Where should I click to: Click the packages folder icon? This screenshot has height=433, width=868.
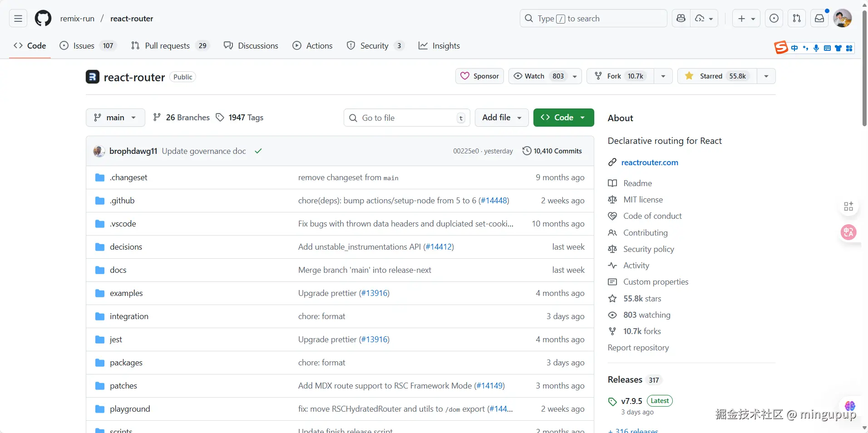[x=100, y=363]
